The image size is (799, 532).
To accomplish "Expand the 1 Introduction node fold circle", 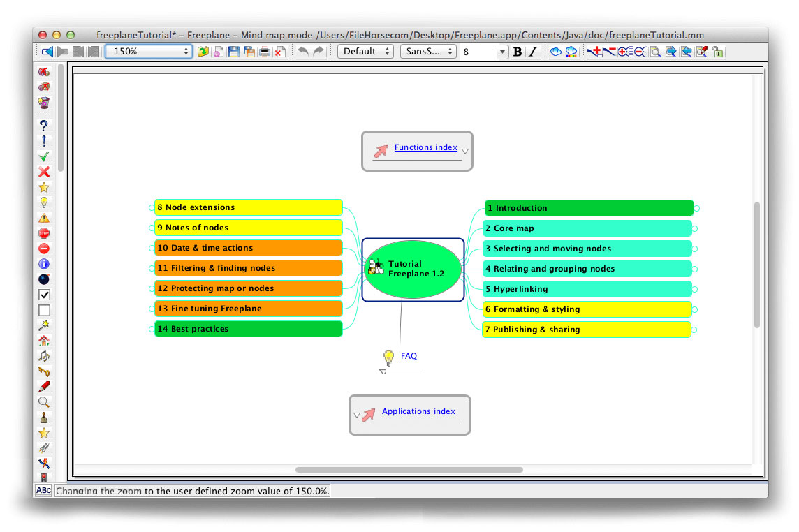I will pos(696,208).
